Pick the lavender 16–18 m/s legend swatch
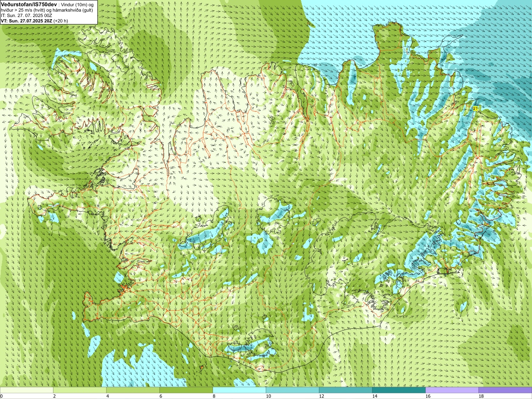This screenshot has width=532, height=399. tap(452, 390)
